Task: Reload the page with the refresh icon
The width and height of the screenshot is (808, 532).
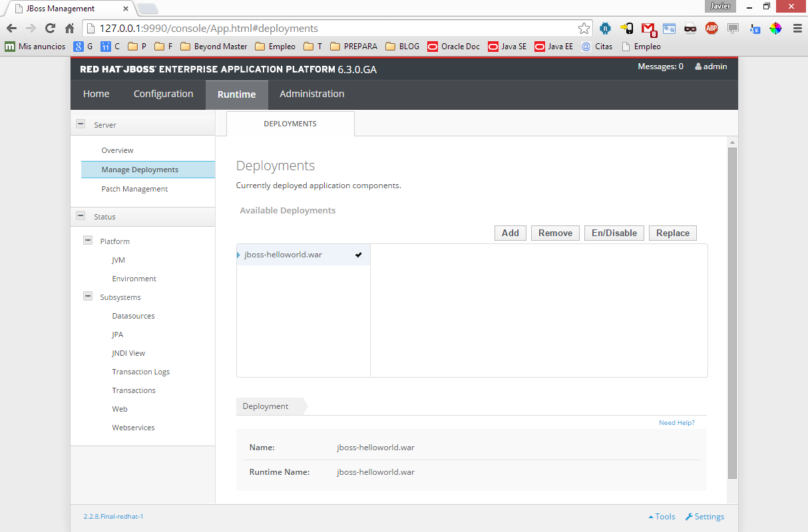Action: point(50,29)
